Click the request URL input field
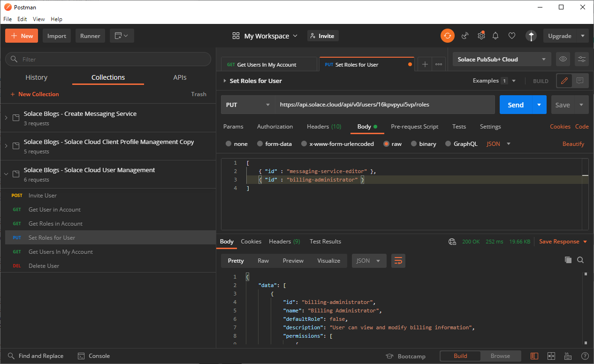Image resolution: width=594 pixels, height=364 pixels. pos(385,105)
